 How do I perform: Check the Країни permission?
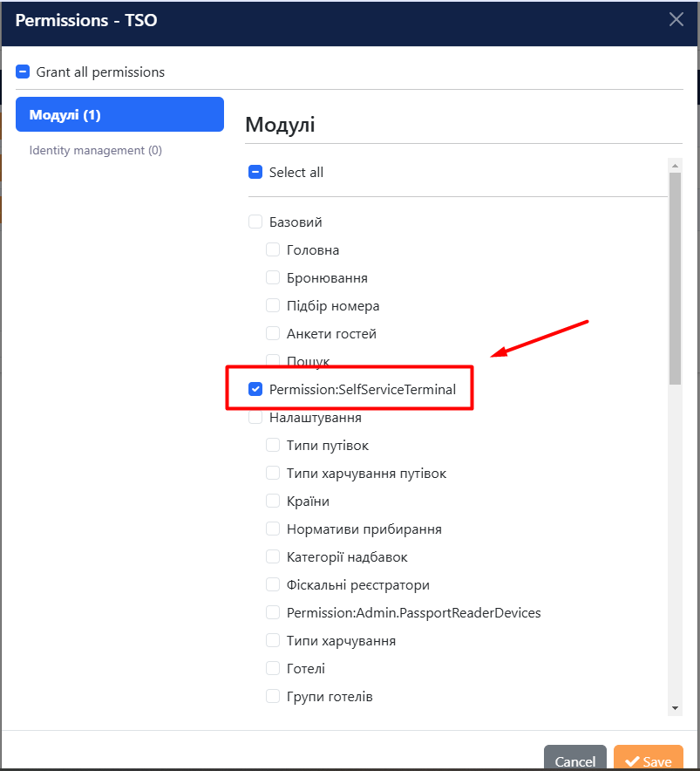point(273,501)
